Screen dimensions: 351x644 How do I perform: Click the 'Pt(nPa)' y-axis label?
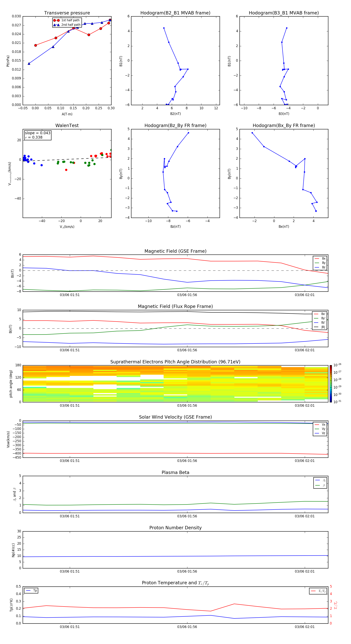[8, 61]
